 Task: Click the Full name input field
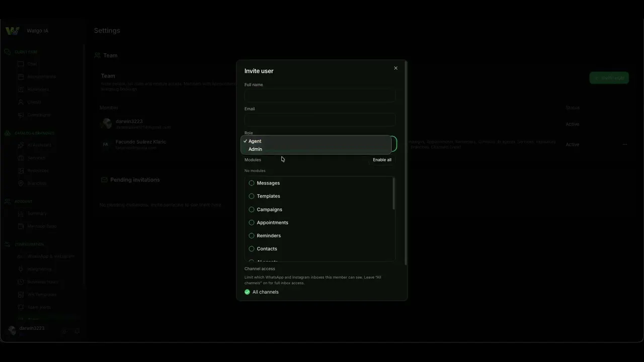pos(320,96)
